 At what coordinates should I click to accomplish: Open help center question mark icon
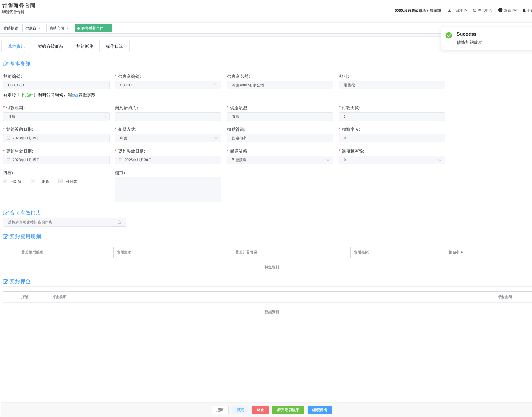(500, 10)
